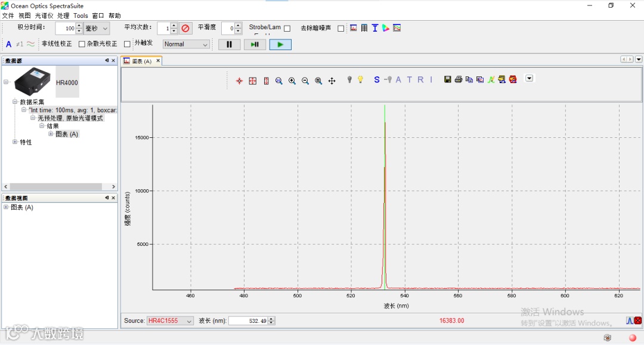The width and height of the screenshot is (644, 345).
Task: Switch to Irradiance mode I icon
Action: pos(431,80)
